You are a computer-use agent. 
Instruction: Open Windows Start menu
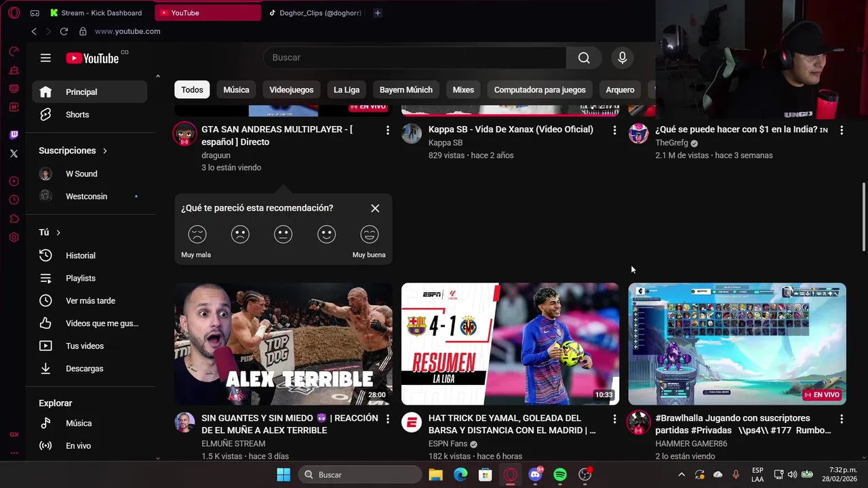coord(283,474)
